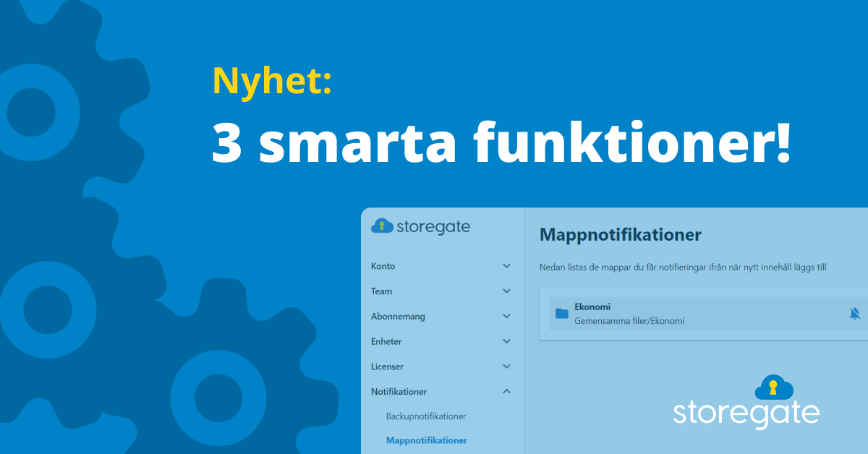Open the Konto menu item
Viewport: 868px width, 454px height.
tap(383, 266)
